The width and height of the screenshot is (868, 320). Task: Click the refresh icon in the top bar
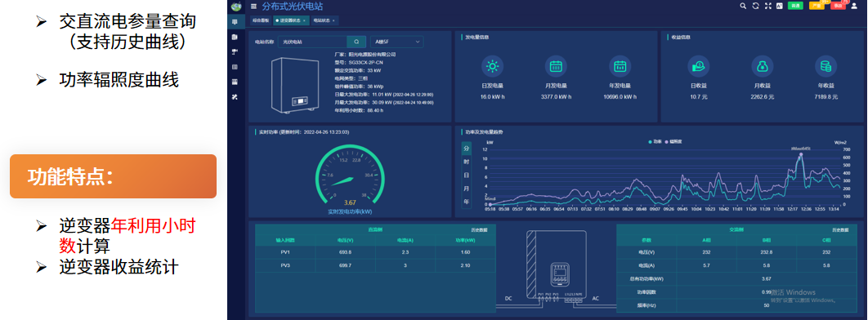[x=756, y=6]
